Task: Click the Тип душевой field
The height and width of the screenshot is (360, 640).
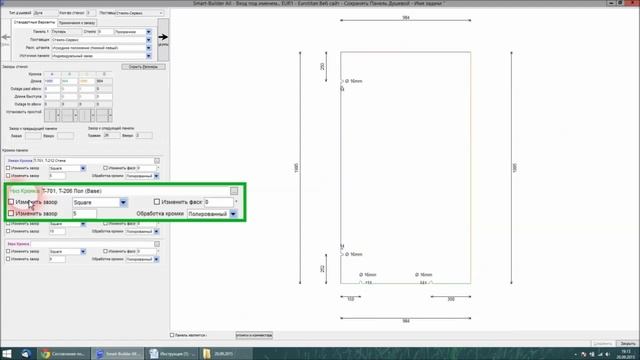Action: (x=45, y=13)
